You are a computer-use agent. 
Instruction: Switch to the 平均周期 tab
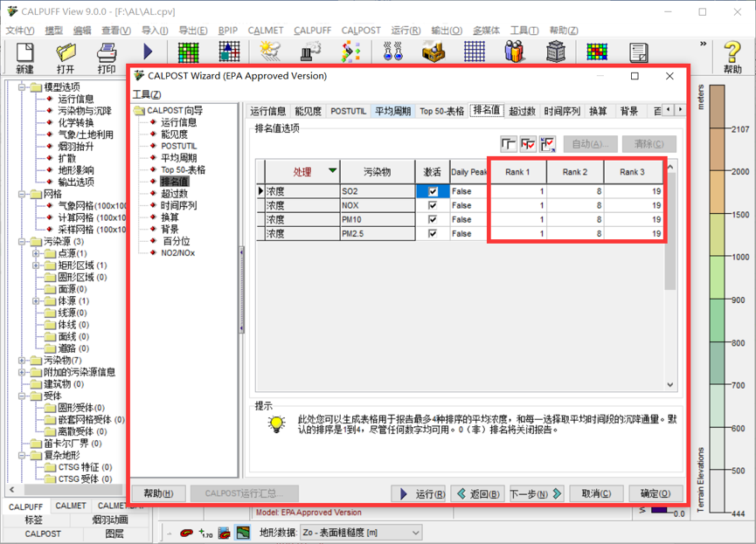coord(393,111)
